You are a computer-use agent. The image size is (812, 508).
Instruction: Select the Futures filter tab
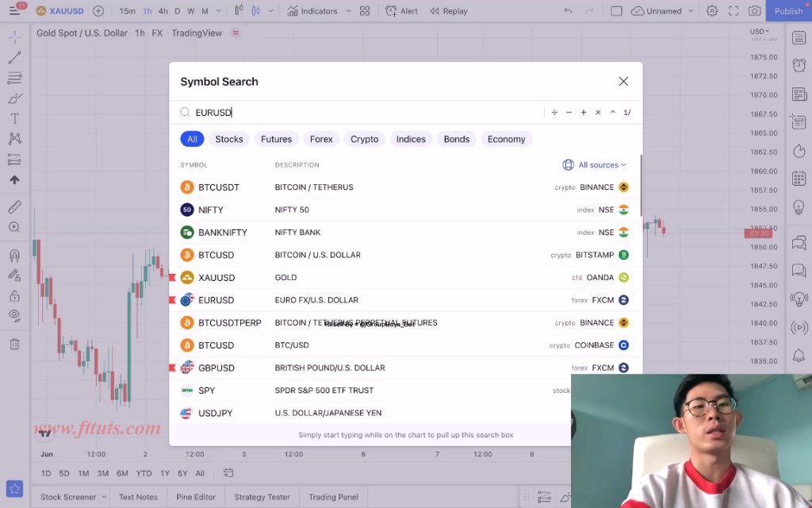(x=277, y=139)
